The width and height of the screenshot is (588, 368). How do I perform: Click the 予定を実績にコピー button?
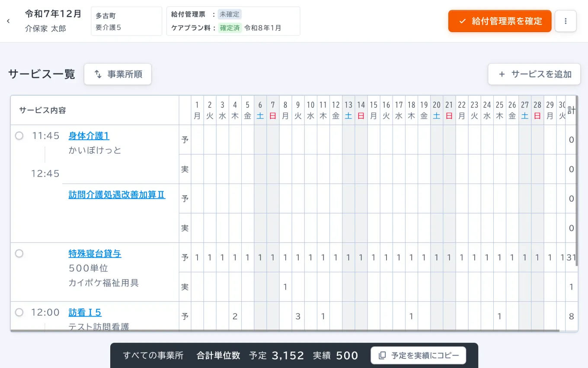tap(418, 355)
